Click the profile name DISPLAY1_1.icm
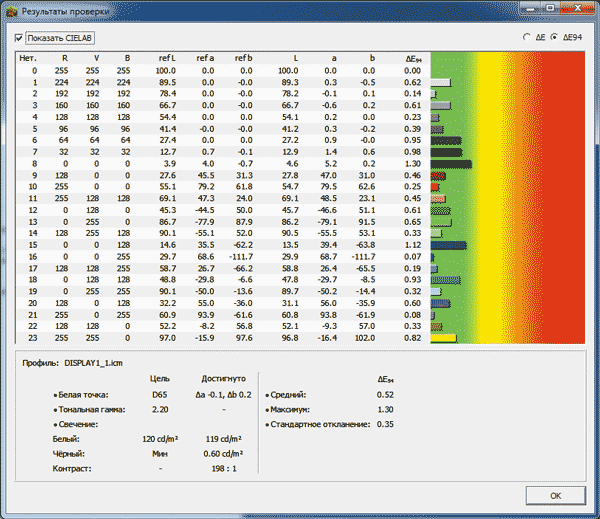 [93, 363]
